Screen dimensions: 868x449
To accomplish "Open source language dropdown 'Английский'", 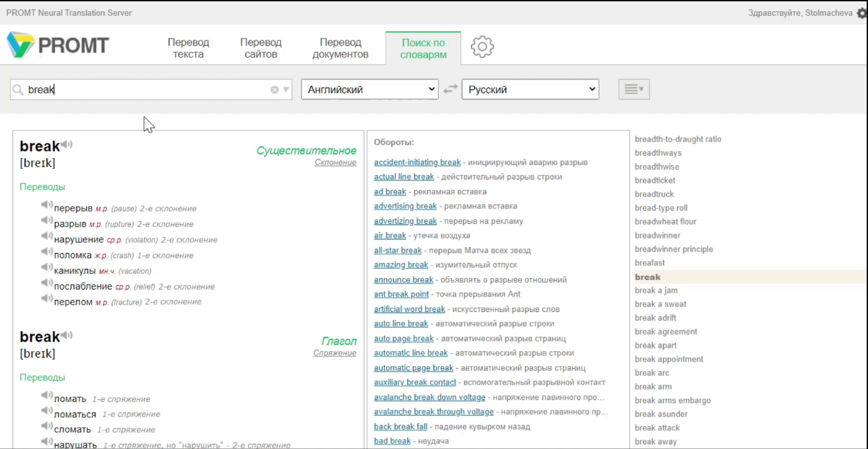I will (x=369, y=89).
